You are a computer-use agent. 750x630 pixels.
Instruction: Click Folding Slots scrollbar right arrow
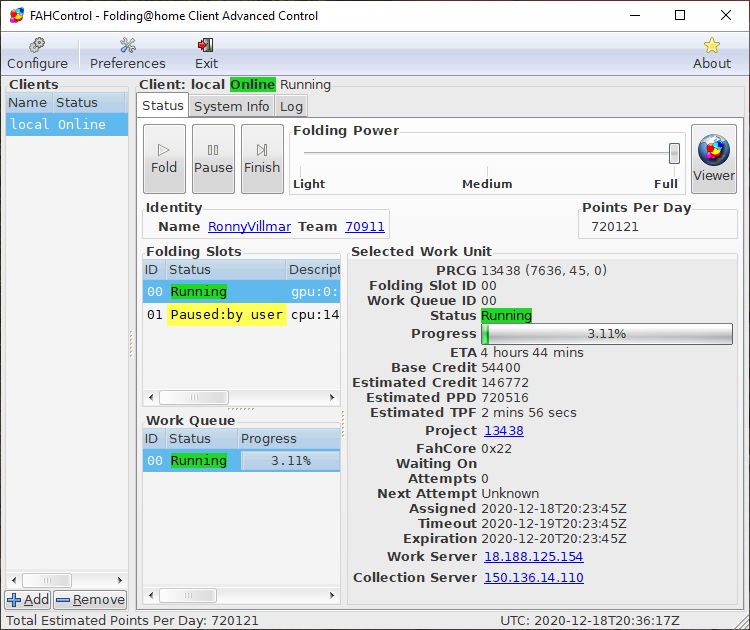(332, 397)
